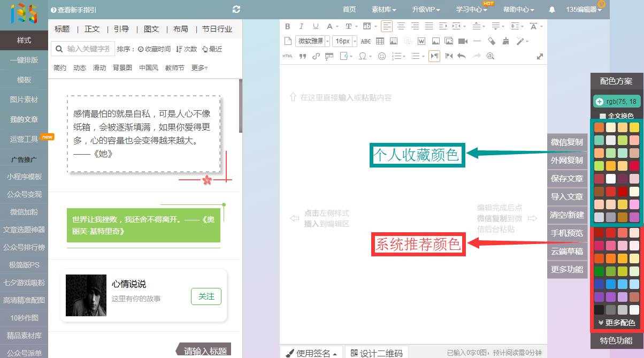Image resolution: width=644 pixels, height=358 pixels.
Task: Expand editor to fullscreen
Action: click(540, 56)
